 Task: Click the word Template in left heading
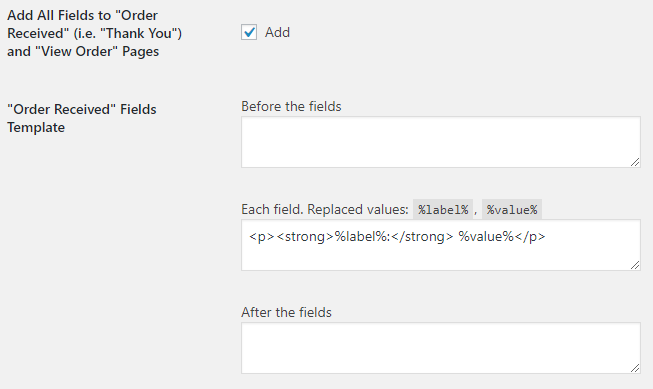[36, 127]
